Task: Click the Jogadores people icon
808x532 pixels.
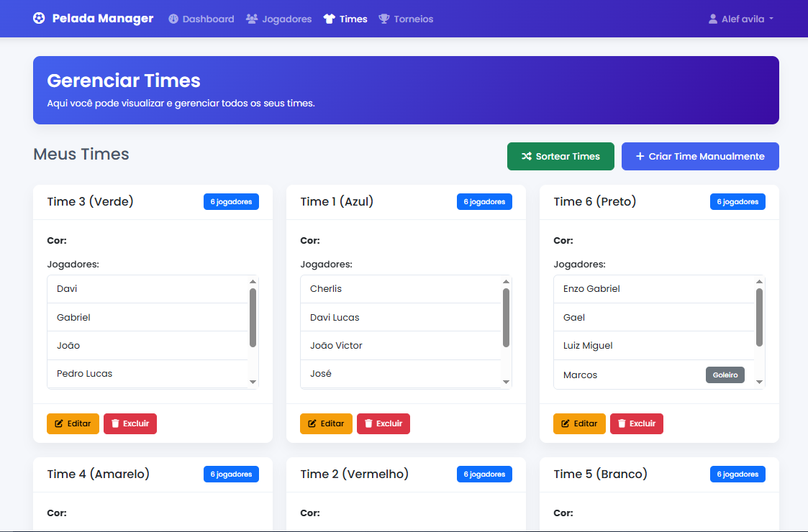Action: [x=252, y=19]
